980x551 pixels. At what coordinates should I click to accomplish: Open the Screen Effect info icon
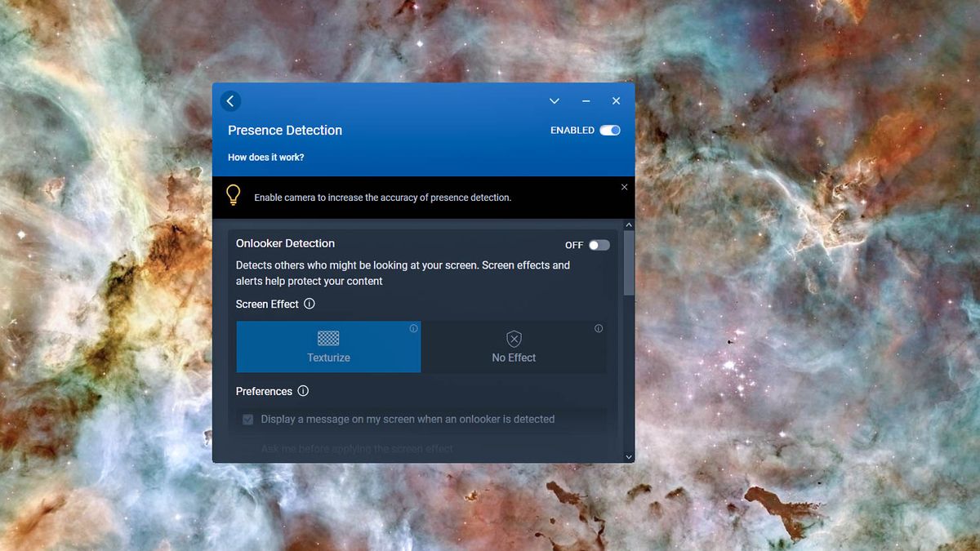(x=310, y=304)
